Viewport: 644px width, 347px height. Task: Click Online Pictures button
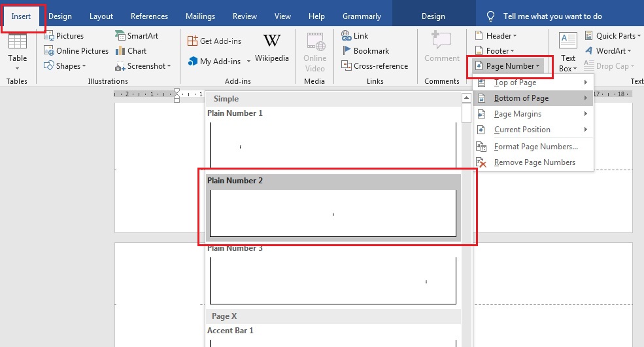(76, 51)
